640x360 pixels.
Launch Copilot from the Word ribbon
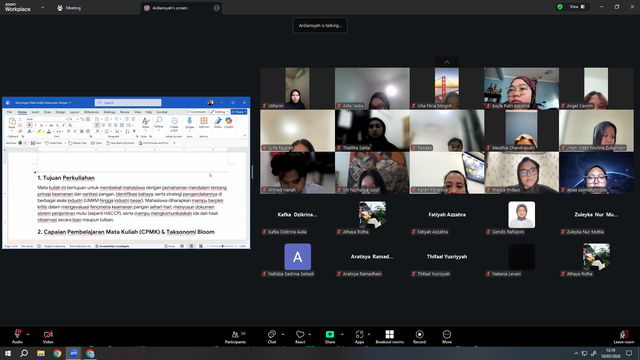click(x=229, y=122)
